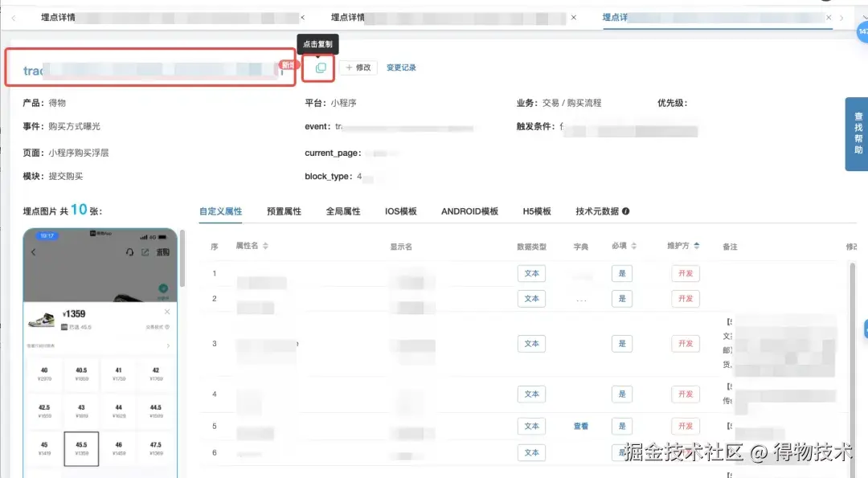Screen dimensions: 868x478
Task: Click the 交易 / 购买流程 business value
Action: point(572,103)
